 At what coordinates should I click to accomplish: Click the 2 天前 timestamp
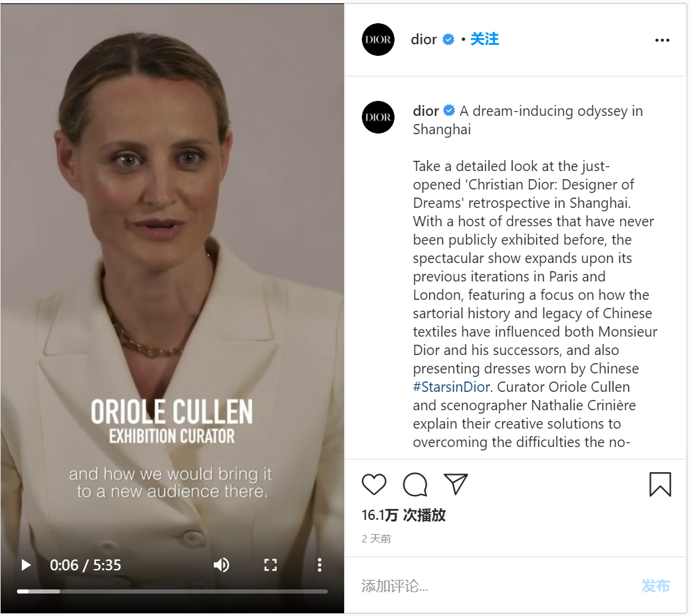coord(376,539)
